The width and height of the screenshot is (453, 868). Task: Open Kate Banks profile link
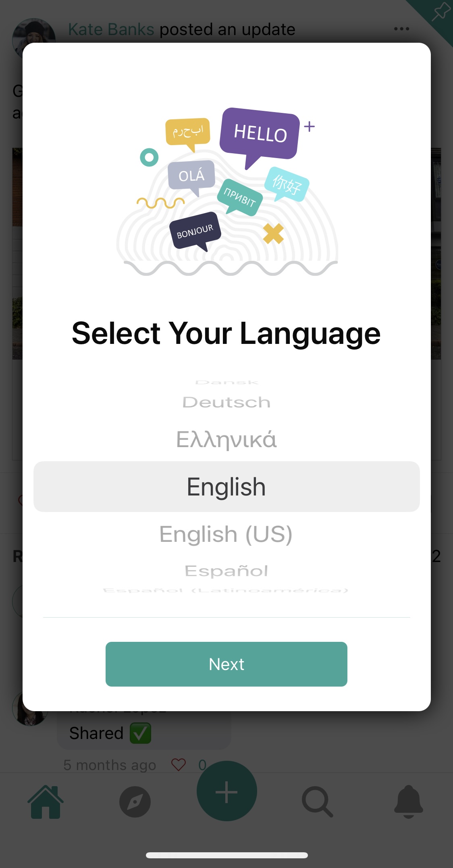pos(111,29)
